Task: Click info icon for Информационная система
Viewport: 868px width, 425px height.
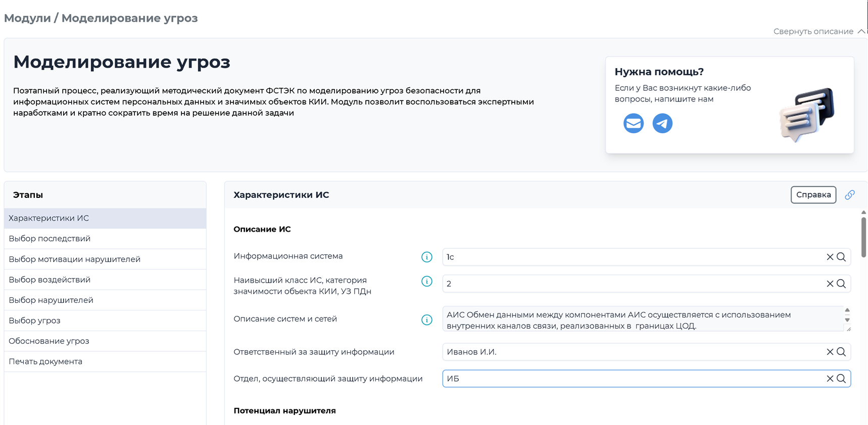Action: (x=426, y=257)
